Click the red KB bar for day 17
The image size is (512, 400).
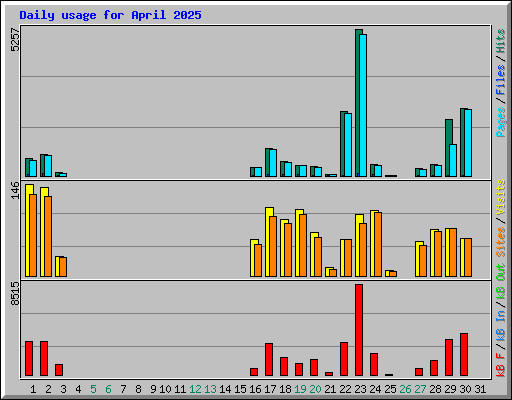pos(269,359)
